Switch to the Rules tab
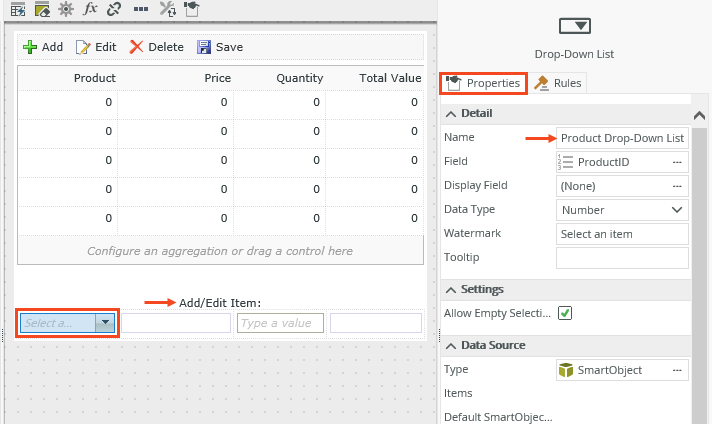This screenshot has width=712, height=424. point(558,83)
